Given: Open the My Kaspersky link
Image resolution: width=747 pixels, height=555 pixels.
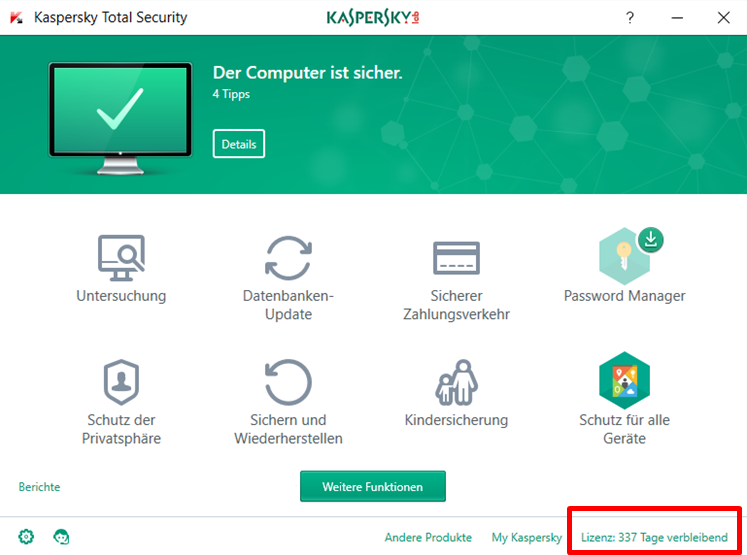Looking at the screenshot, I should [x=527, y=537].
